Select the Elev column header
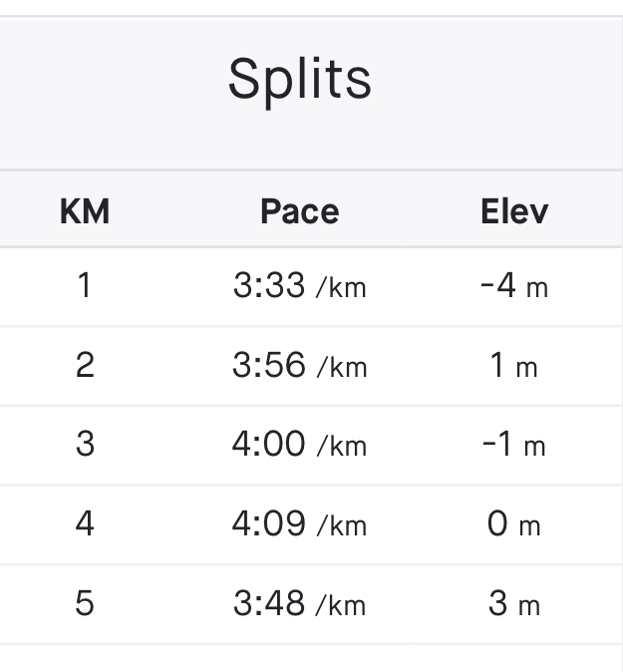Image resolution: width=623 pixels, height=672 pixels. click(x=514, y=211)
